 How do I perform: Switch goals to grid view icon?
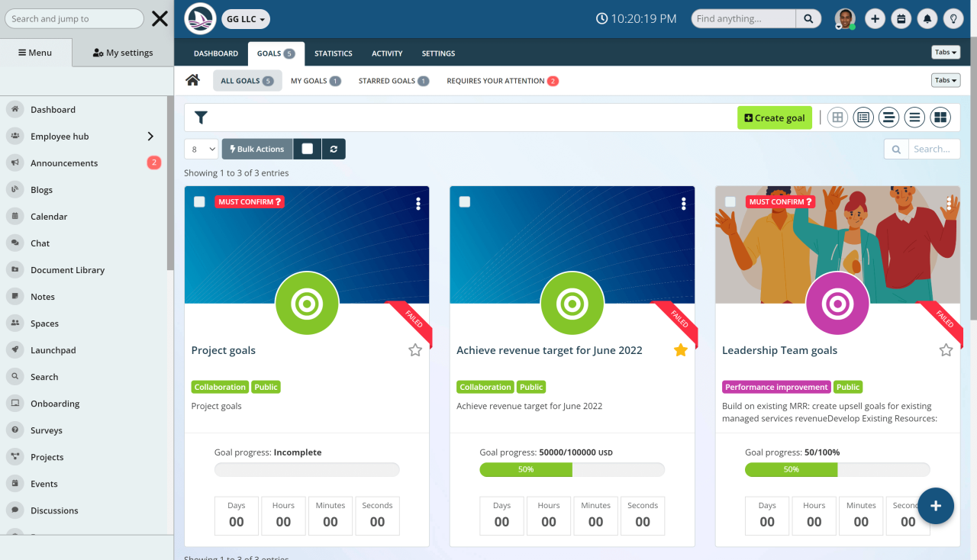[837, 117]
